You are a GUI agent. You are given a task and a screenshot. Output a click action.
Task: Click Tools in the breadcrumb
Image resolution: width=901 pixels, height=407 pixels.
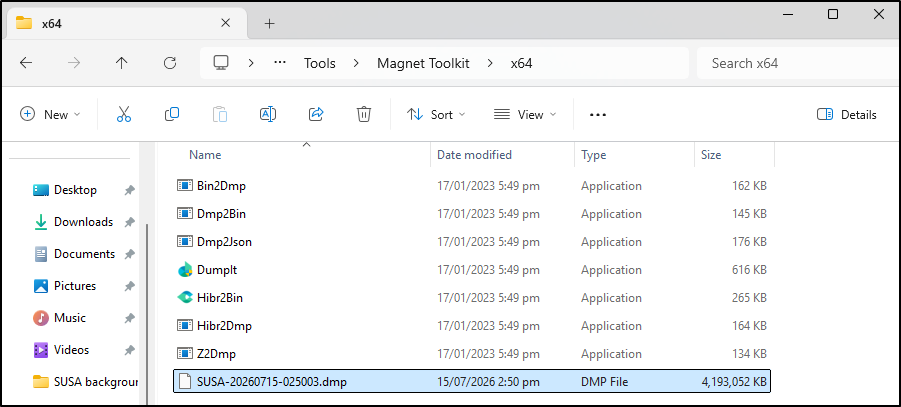[319, 63]
